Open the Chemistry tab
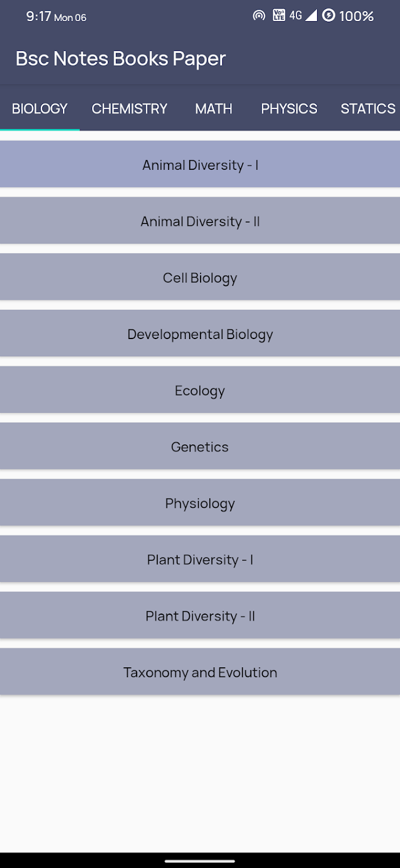The height and width of the screenshot is (868, 400). click(130, 109)
